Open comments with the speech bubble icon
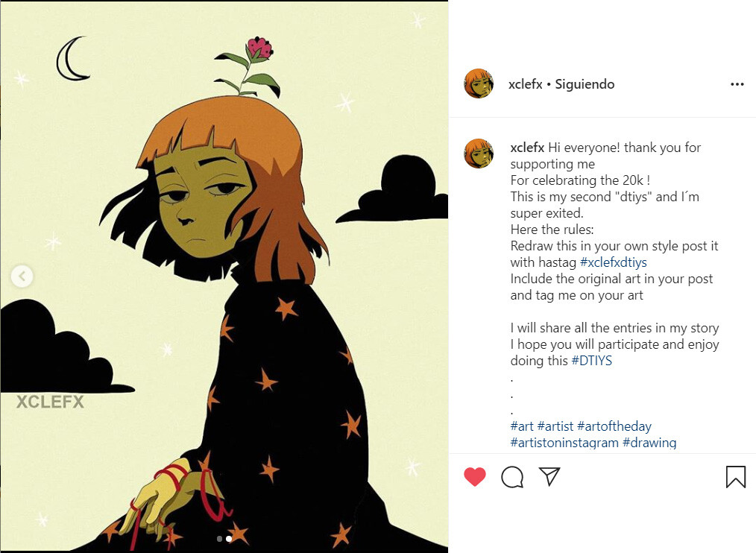756x553 pixels. point(512,477)
